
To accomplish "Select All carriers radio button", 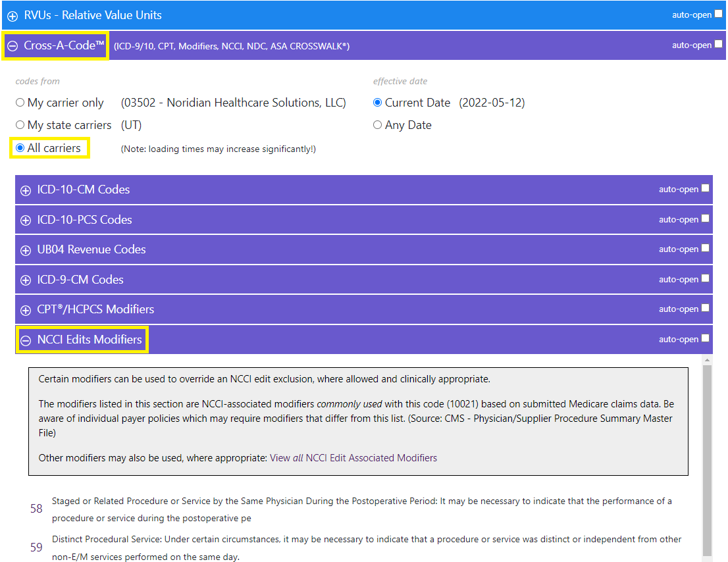I will [20, 148].
